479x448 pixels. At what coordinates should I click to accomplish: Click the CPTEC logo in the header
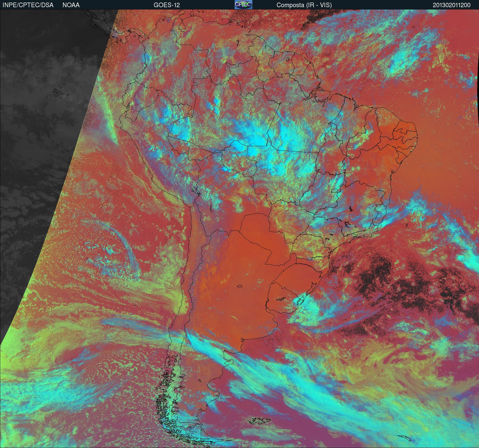click(x=243, y=5)
